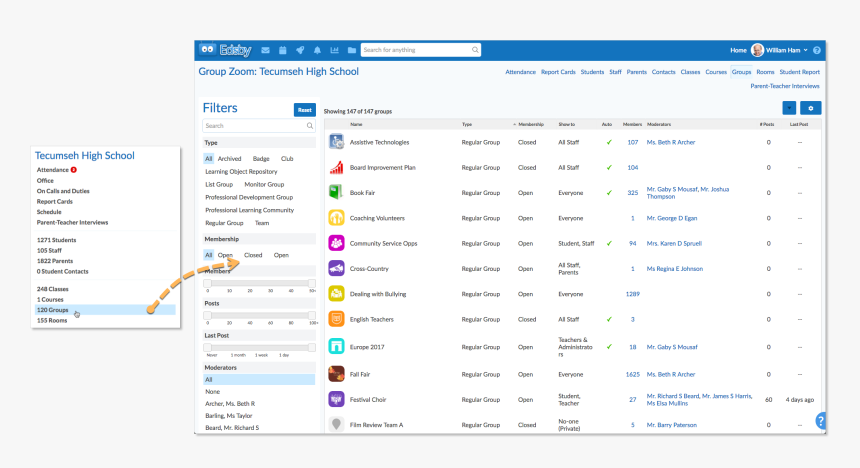This screenshot has height=468, width=860.
Task: Open the mail envelope icon in top bar
Action: [266, 50]
